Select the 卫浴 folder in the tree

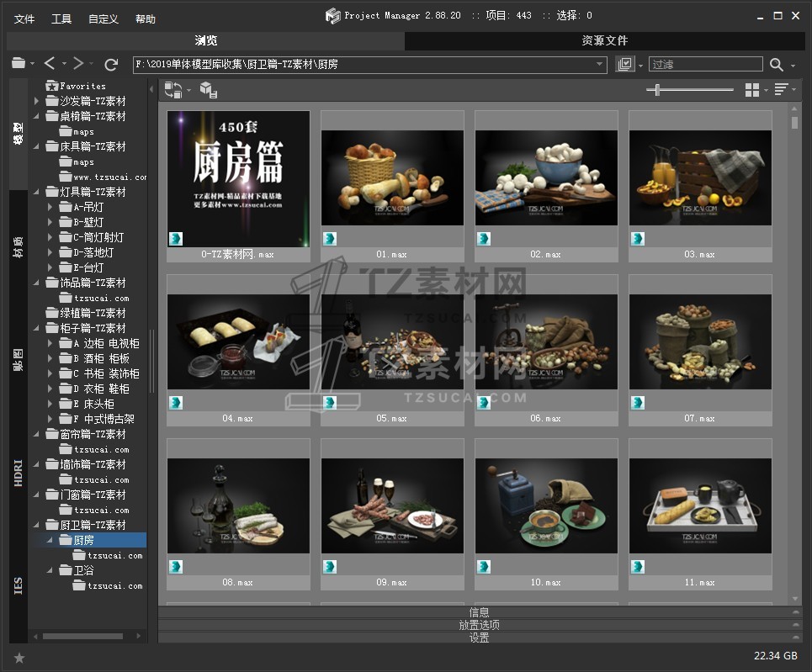[x=84, y=570]
